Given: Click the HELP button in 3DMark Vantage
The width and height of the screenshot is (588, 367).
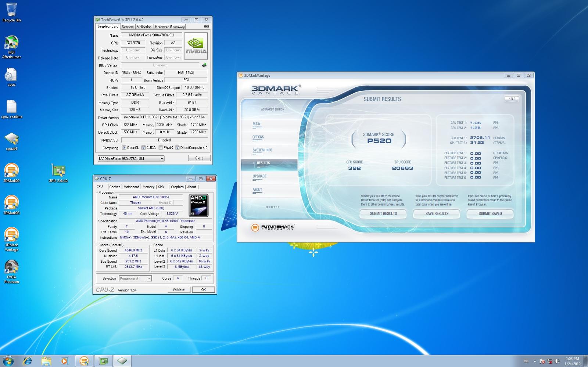Looking at the screenshot, I should click(x=512, y=99).
